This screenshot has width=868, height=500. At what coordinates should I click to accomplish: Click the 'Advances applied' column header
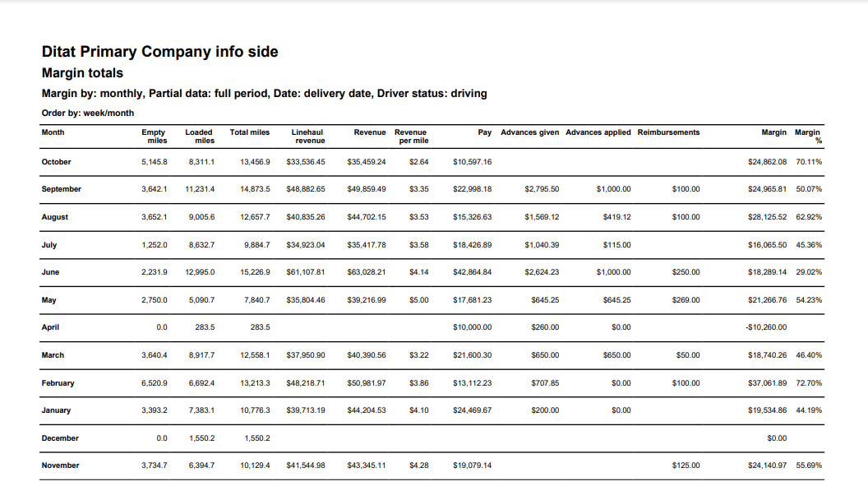click(x=598, y=132)
